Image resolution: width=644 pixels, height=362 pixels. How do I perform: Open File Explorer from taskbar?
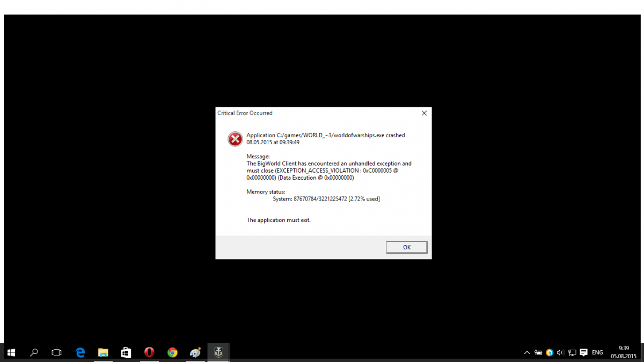click(x=103, y=352)
